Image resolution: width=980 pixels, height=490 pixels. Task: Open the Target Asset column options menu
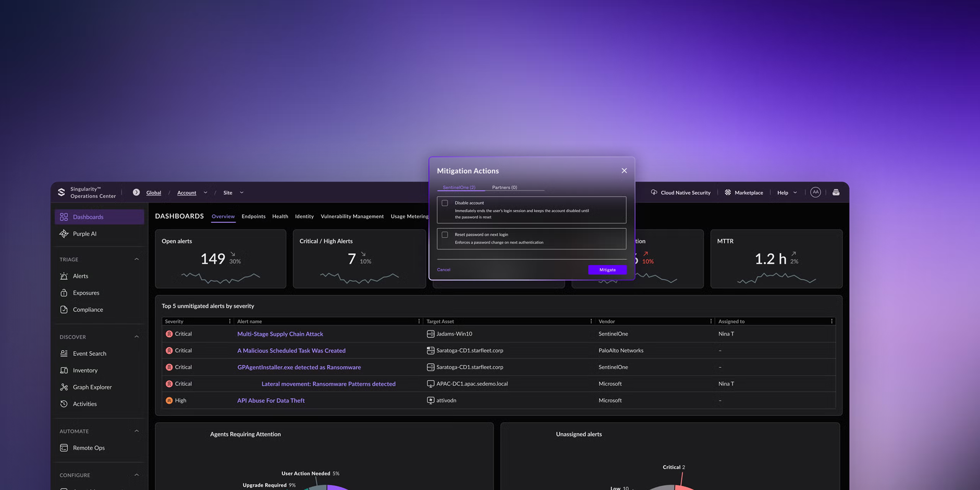click(x=591, y=321)
